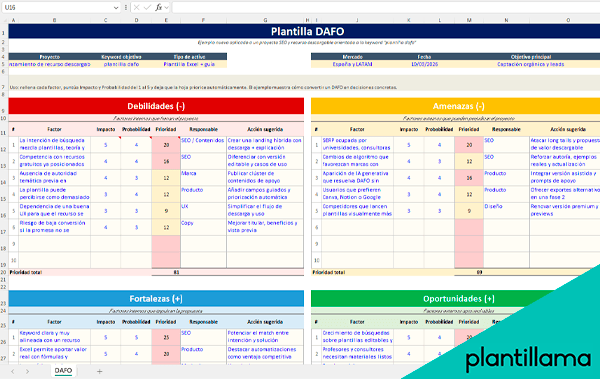Select 'SERP ocupada por universidades' factor cell
Image resolution: width=600 pixels, height=379 pixels.
click(x=357, y=145)
